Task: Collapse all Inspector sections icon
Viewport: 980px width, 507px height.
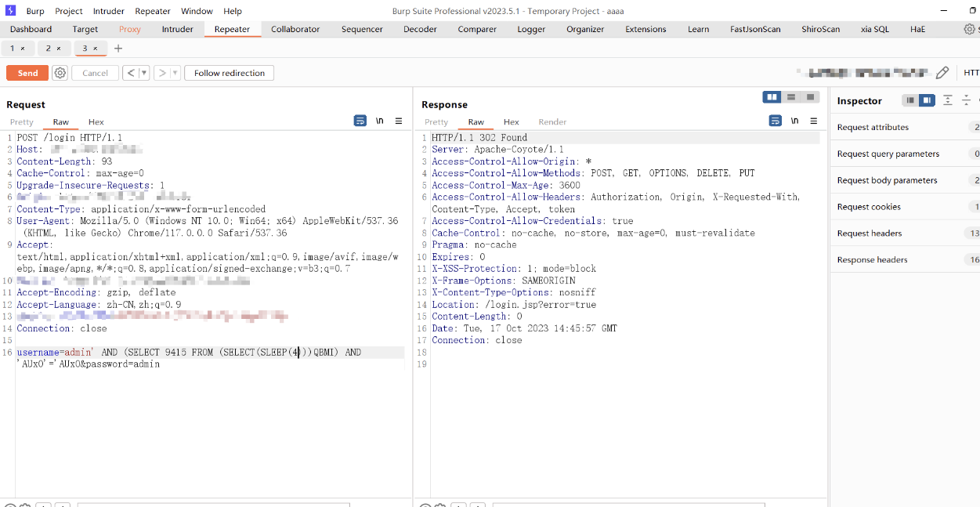Action: pyautogui.click(x=967, y=100)
